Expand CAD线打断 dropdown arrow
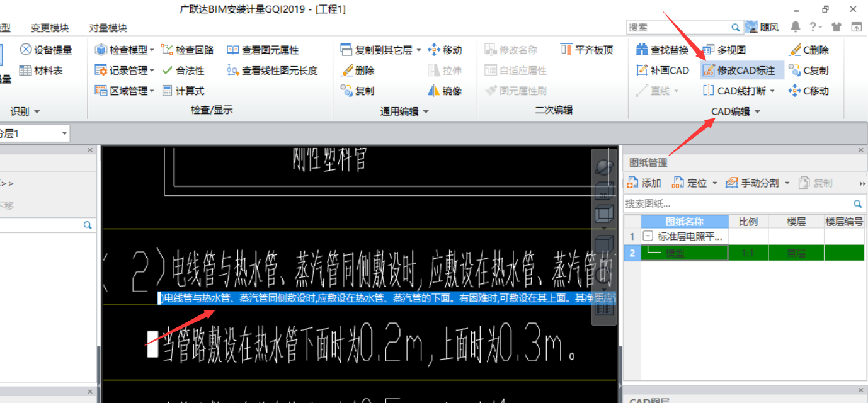 tap(772, 91)
